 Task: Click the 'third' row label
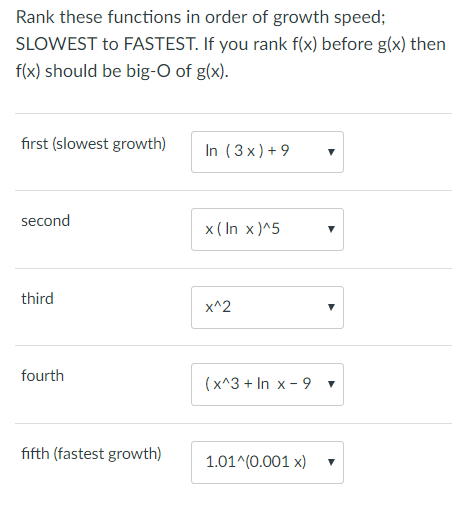click(x=37, y=298)
